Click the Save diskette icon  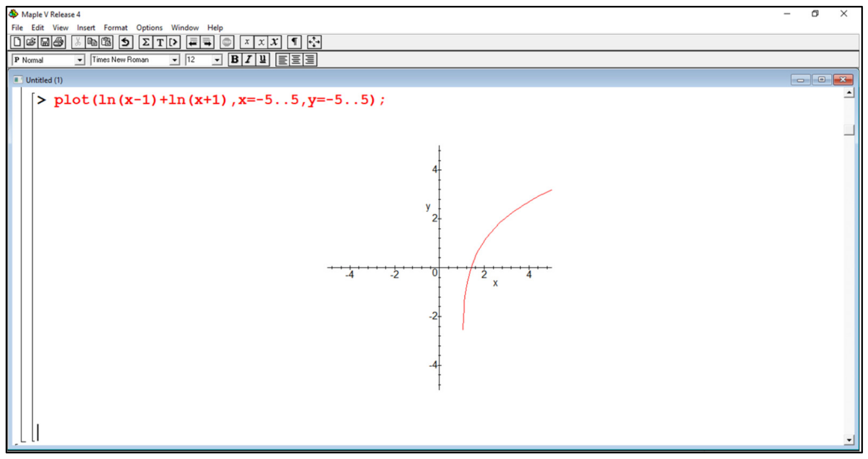(45, 42)
